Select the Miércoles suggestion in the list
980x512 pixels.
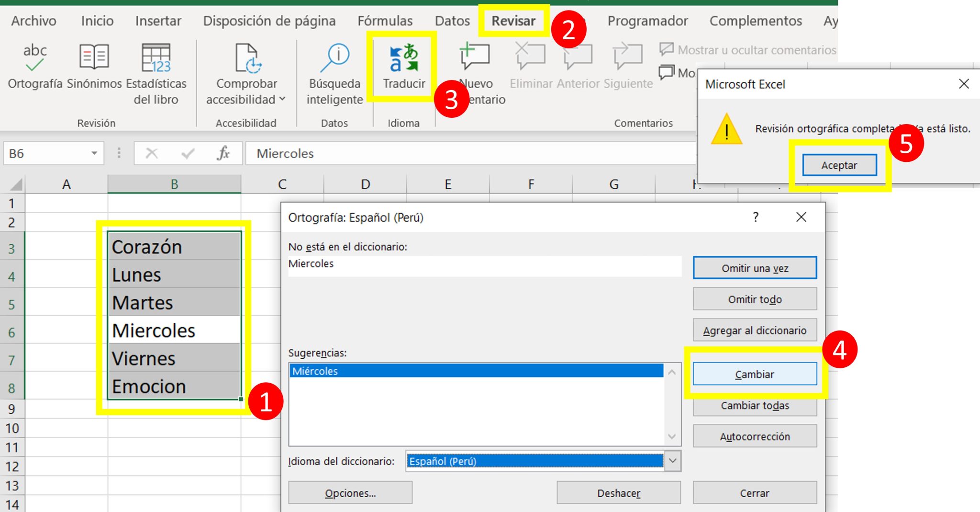coord(476,371)
